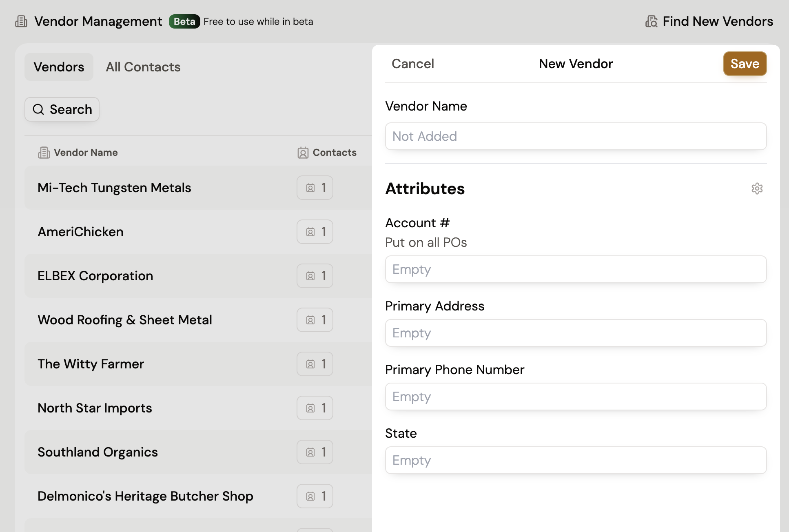Click the Find New Vendors icon
The width and height of the screenshot is (789, 532).
tap(652, 22)
